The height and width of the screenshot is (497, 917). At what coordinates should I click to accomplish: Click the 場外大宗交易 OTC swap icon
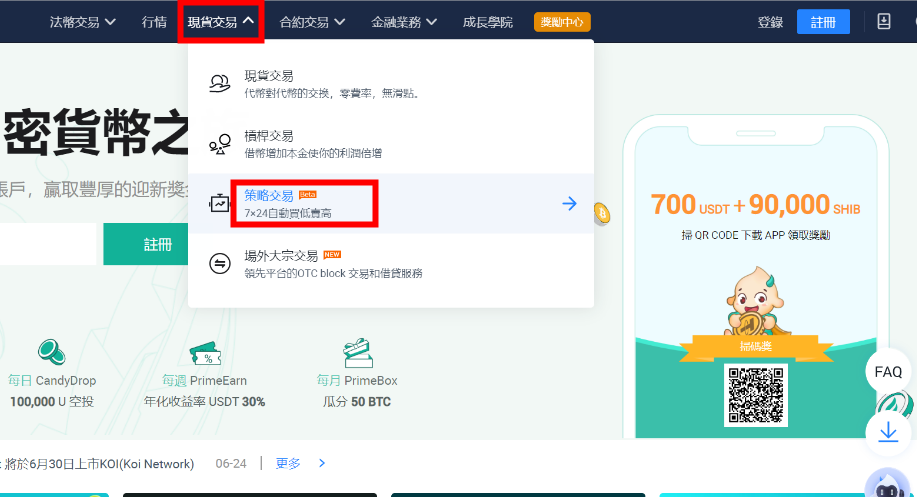pyautogui.click(x=220, y=264)
